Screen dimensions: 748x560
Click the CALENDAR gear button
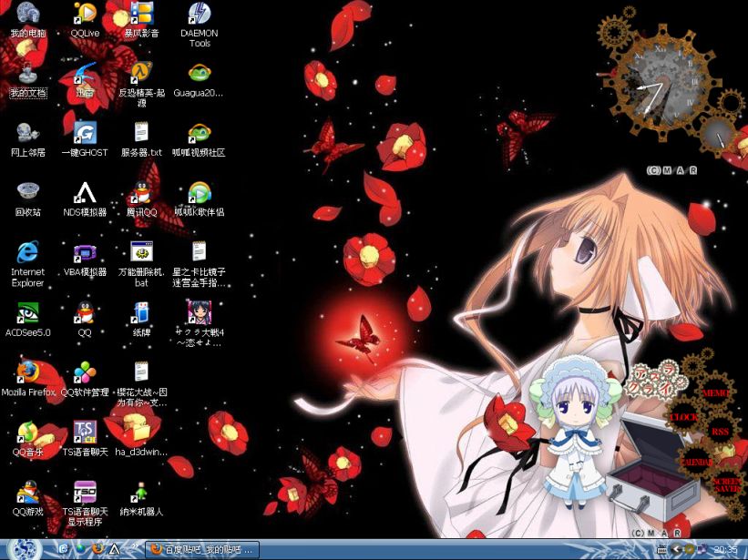point(696,462)
